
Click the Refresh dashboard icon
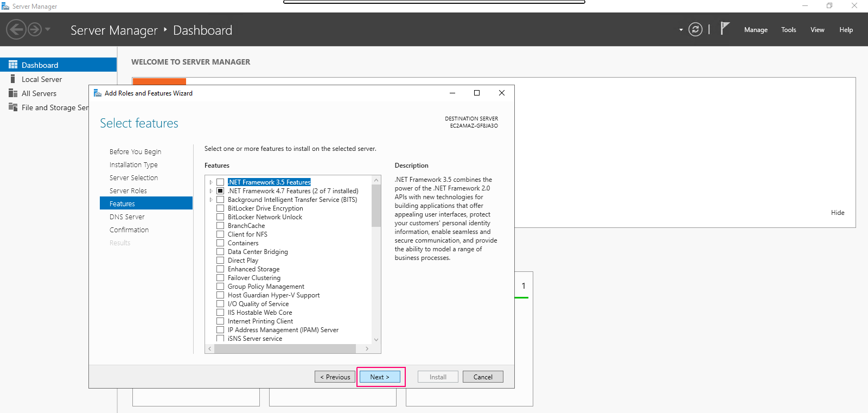[x=695, y=29]
